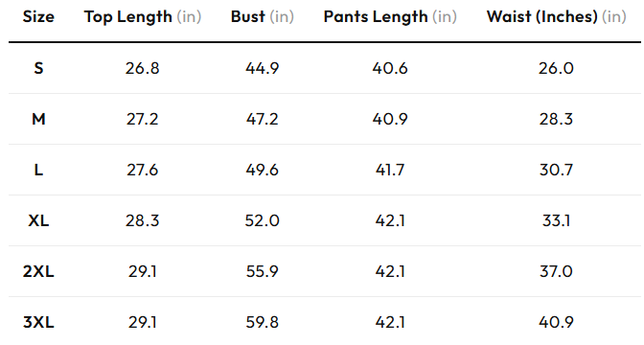The height and width of the screenshot is (345, 644).
Task: Select the 2XL size row label
Action: (x=38, y=271)
